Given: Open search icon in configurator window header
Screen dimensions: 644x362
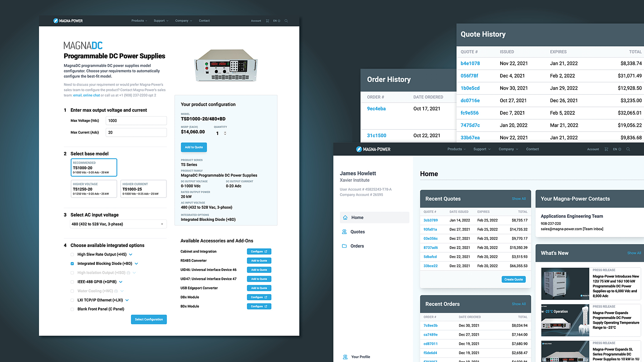Looking at the screenshot, I should coord(286,21).
